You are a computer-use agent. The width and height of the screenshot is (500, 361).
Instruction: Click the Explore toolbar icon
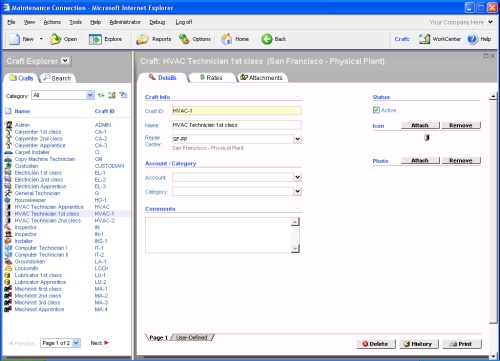tap(95, 39)
